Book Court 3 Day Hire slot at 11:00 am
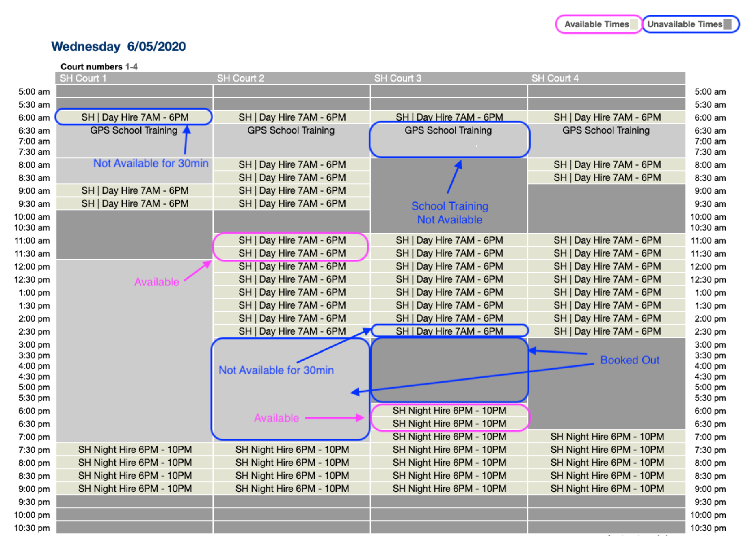Image resolution: width=756 pixels, height=545 pixels. pos(449,240)
